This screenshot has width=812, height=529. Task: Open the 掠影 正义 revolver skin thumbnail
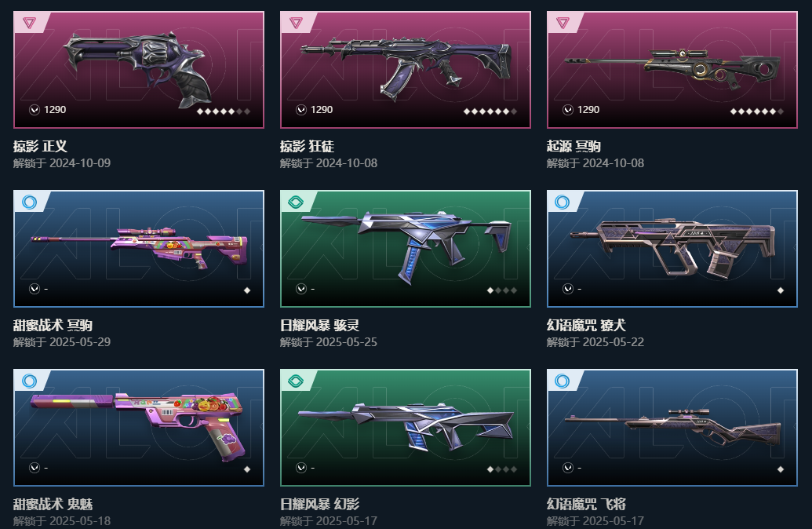[x=139, y=70]
